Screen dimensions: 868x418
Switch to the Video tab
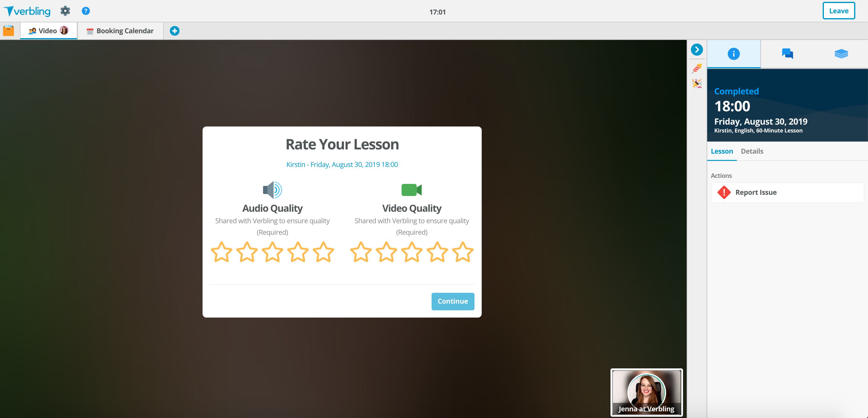click(x=49, y=31)
